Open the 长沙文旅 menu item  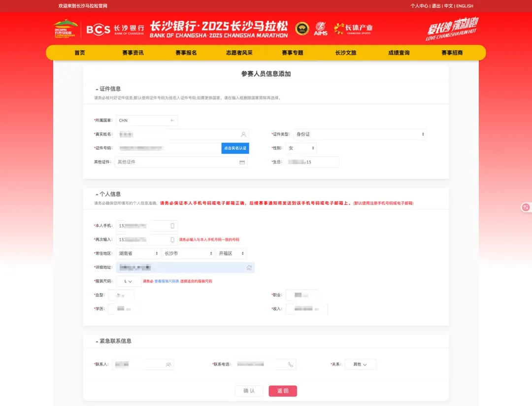coord(346,53)
